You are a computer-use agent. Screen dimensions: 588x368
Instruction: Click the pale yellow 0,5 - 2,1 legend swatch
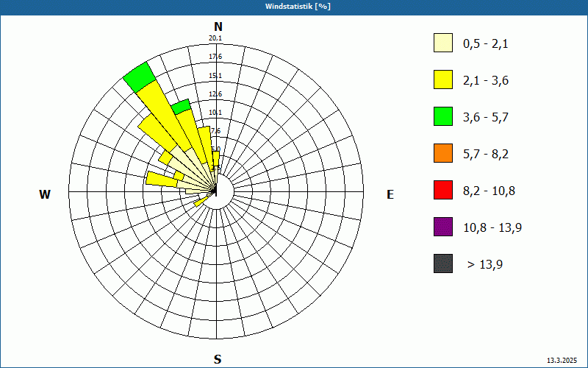(443, 43)
